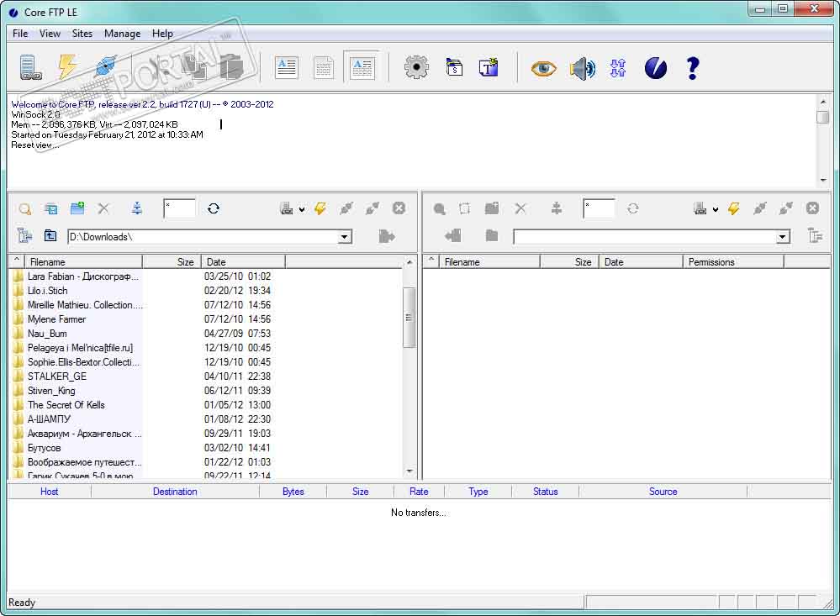Open the template editor T icon
840x616 pixels.
coord(489,67)
